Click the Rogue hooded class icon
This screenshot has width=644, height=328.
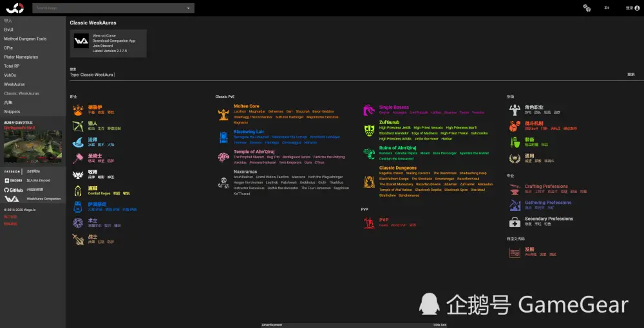[x=78, y=190]
